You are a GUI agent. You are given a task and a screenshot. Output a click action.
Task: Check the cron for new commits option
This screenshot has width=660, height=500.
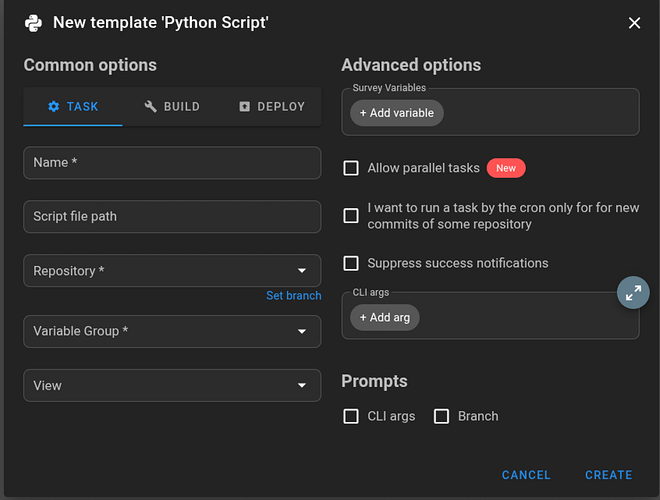click(351, 216)
